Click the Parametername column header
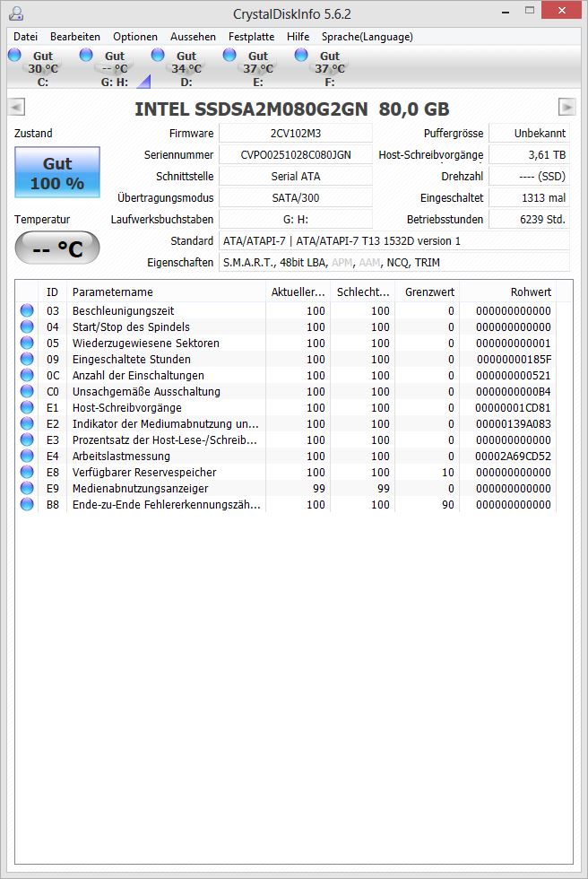 click(166, 292)
